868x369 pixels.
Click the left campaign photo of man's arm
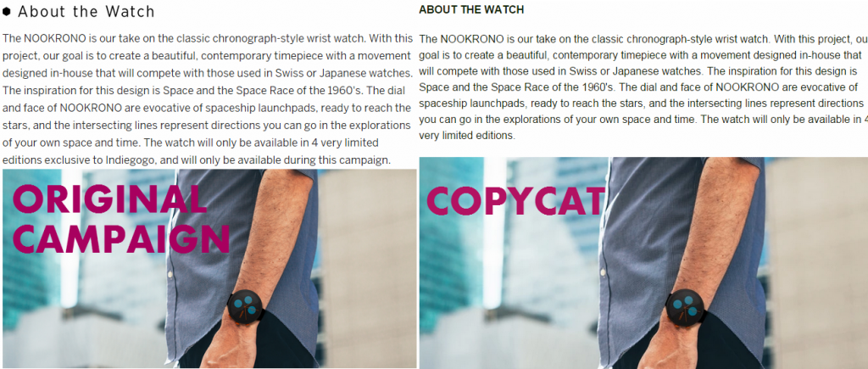point(209,268)
